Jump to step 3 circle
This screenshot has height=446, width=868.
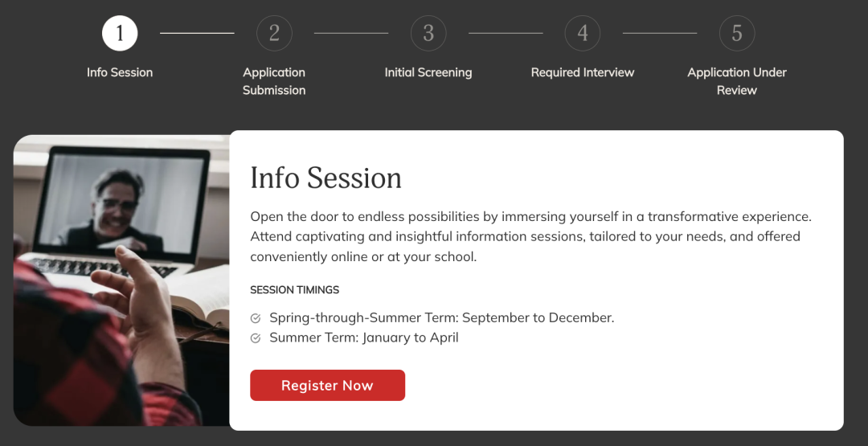pyautogui.click(x=428, y=33)
